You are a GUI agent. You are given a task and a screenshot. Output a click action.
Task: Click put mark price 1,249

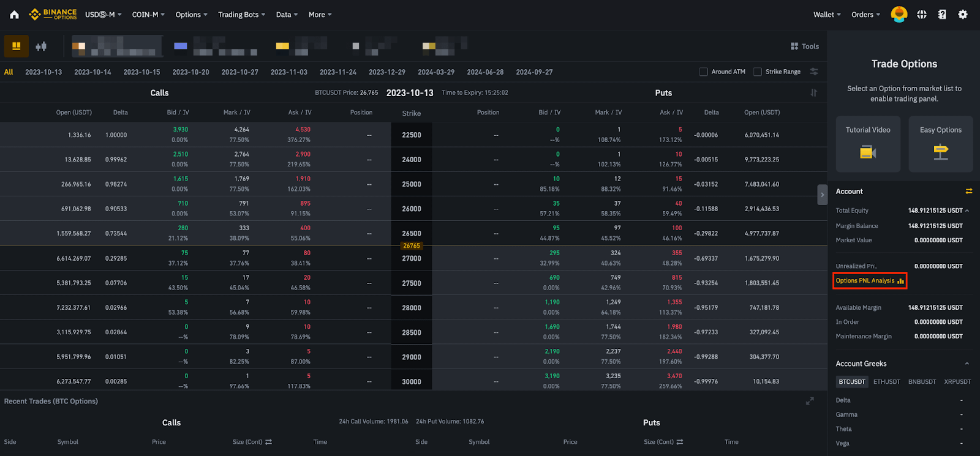coord(613,302)
